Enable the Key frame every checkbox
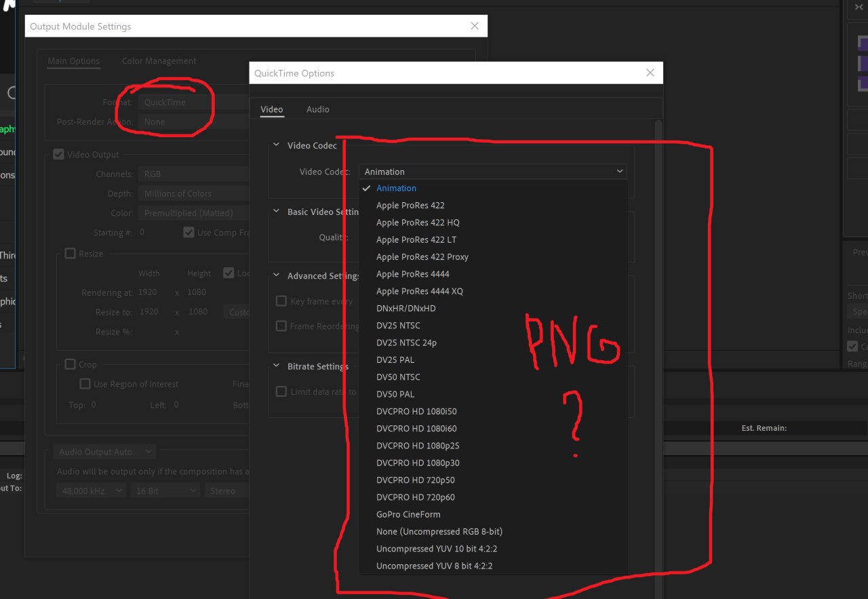868x599 pixels. point(281,301)
